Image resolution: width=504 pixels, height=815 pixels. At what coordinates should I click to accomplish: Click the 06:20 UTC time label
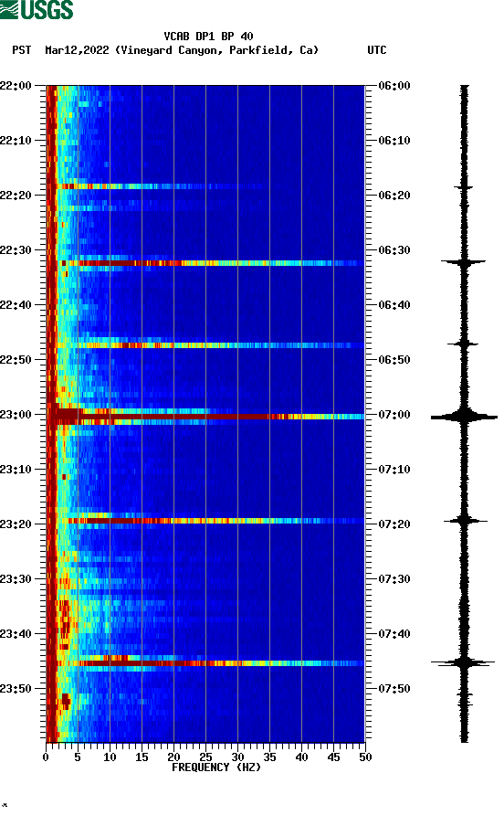(x=394, y=196)
